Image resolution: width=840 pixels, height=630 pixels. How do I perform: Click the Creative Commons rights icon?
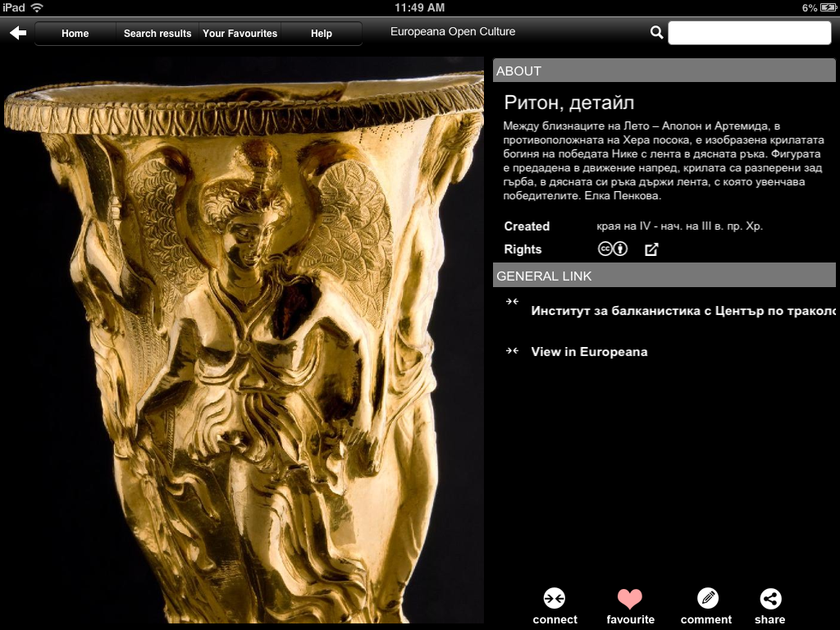coord(605,249)
